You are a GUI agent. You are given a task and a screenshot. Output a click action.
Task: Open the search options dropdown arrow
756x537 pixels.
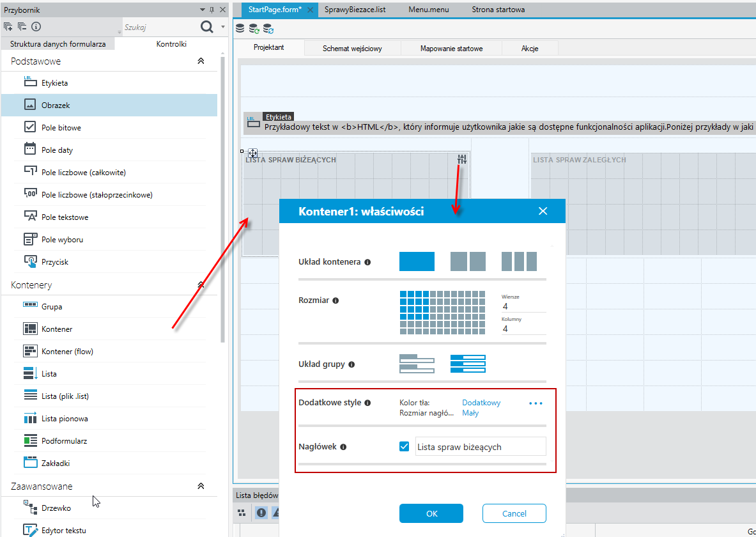[x=223, y=27]
